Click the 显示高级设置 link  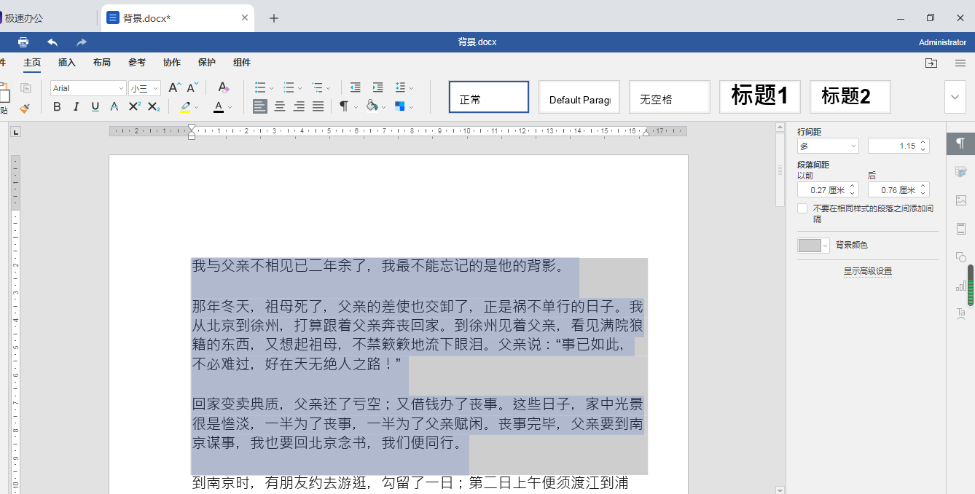(867, 271)
